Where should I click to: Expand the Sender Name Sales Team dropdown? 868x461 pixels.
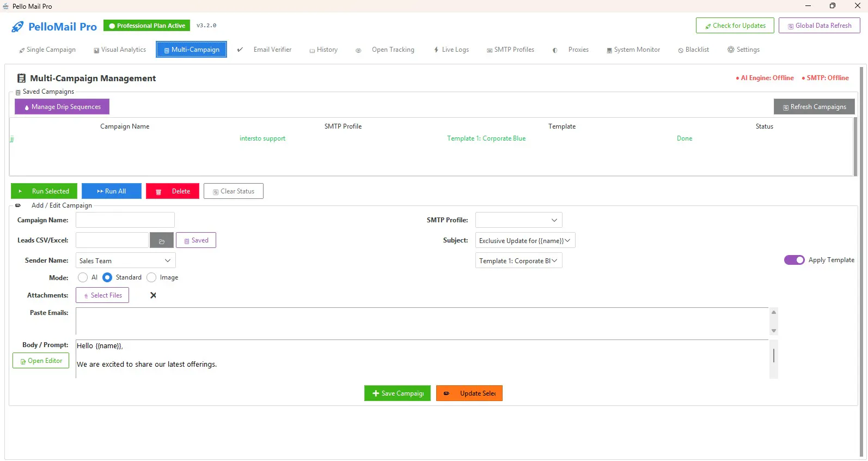[x=168, y=260]
